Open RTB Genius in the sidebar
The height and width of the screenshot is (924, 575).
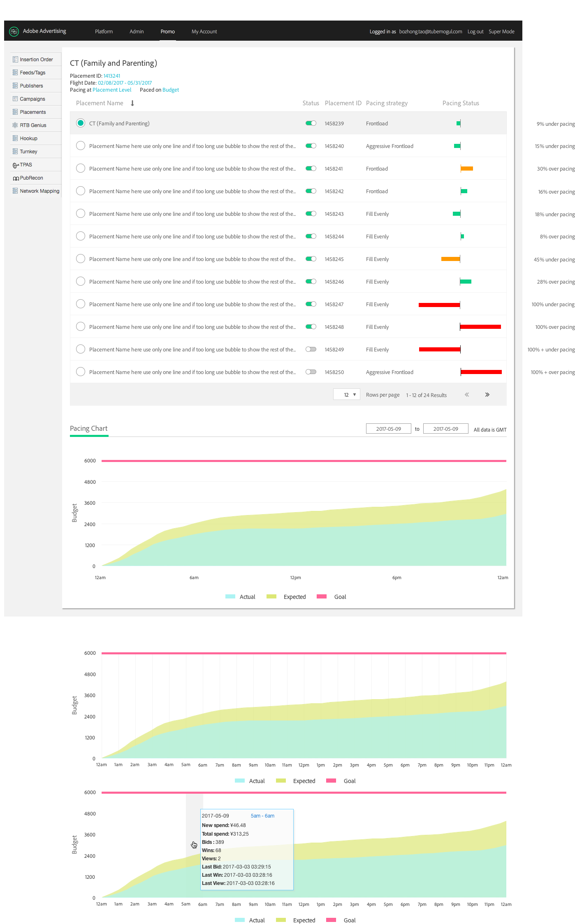tap(36, 125)
